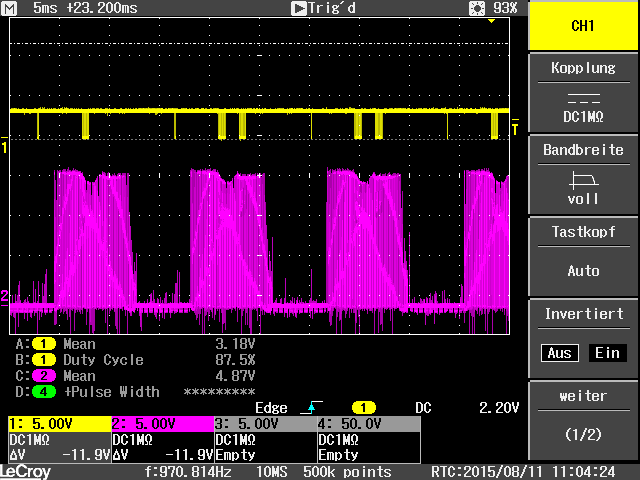Set Invertiert to Aus

[x=560, y=353]
